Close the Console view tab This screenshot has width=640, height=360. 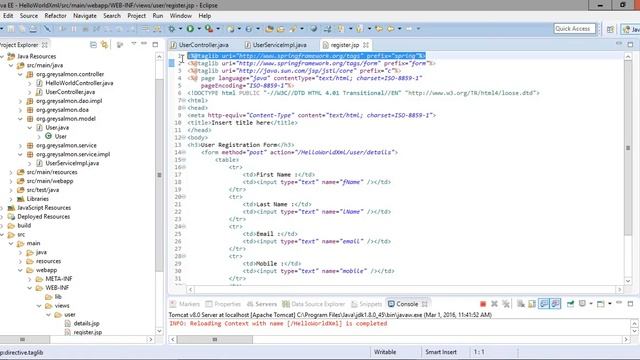pos(424,304)
